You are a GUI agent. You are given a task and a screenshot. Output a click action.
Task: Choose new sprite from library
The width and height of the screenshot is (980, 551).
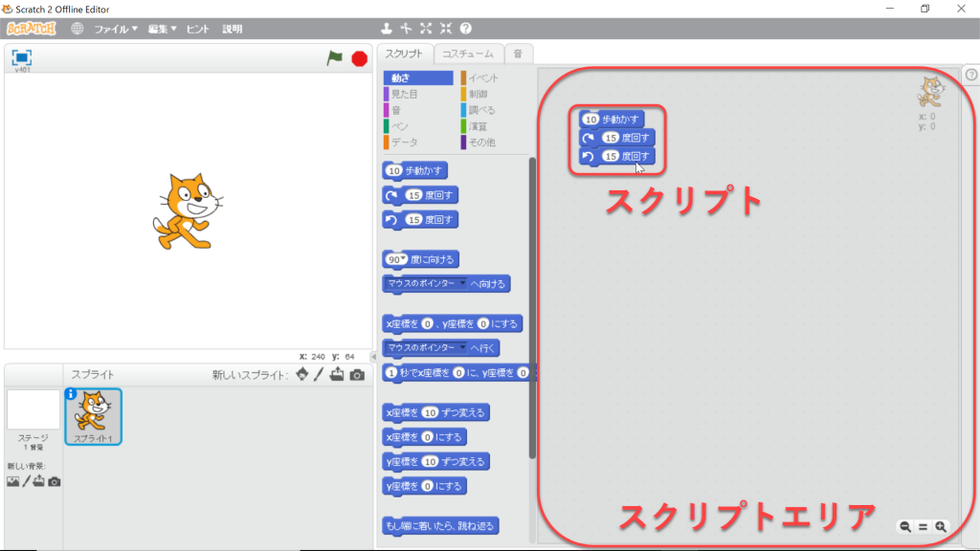pyautogui.click(x=301, y=374)
